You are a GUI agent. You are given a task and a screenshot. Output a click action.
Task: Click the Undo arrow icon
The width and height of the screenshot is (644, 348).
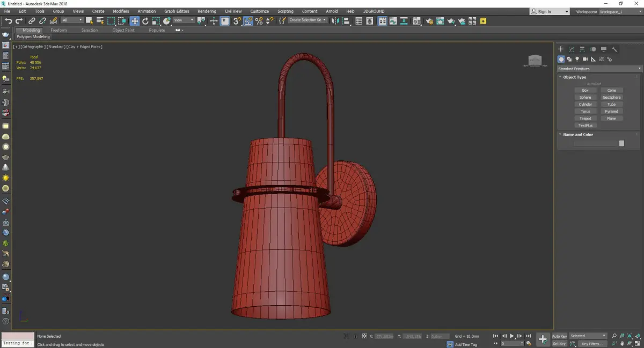(x=9, y=21)
